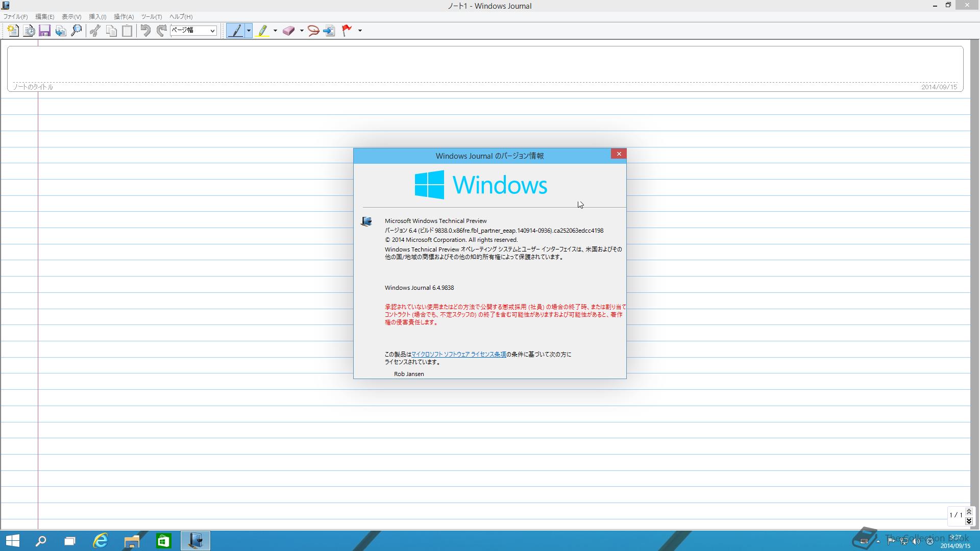The image size is (980, 551).
Task: Open the volume speaker tray icon
Action: pyautogui.click(x=916, y=541)
